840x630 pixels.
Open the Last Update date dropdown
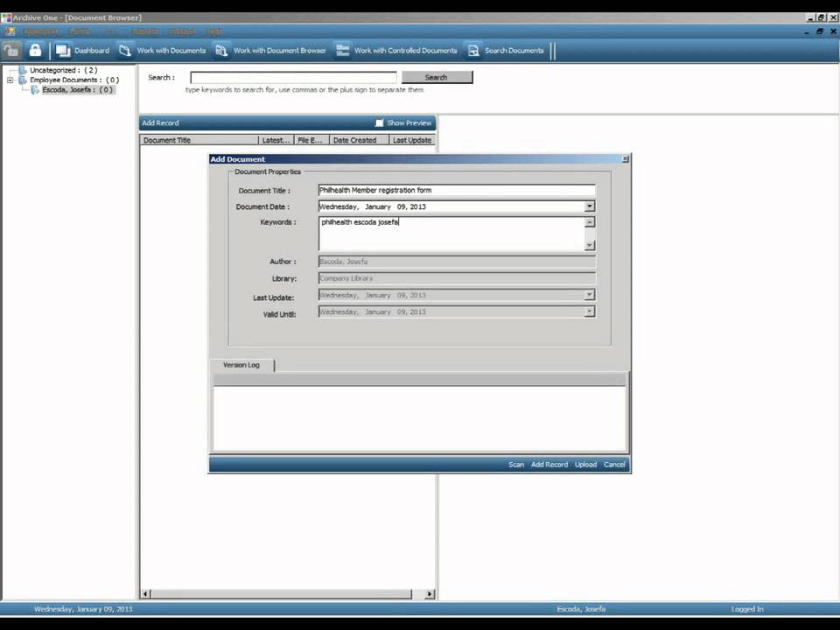(589, 295)
